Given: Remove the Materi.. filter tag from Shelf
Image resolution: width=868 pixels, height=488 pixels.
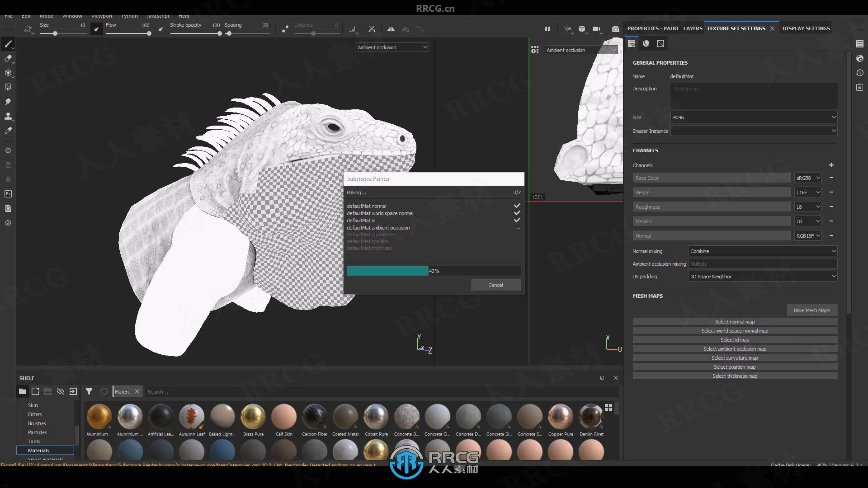Looking at the screenshot, I should pos(137,391).
